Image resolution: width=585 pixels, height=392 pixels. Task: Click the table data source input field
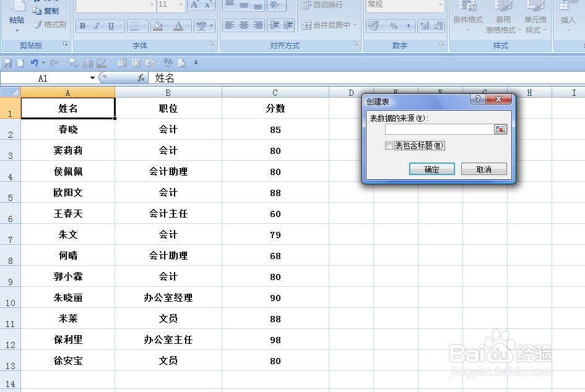pos(439,129)
